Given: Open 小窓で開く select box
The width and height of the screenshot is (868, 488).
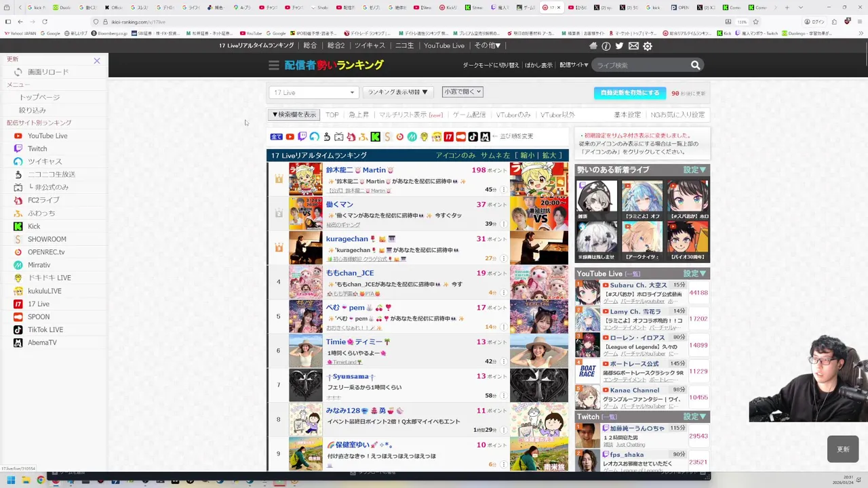Looking at the screenshot, I should 462,91.
